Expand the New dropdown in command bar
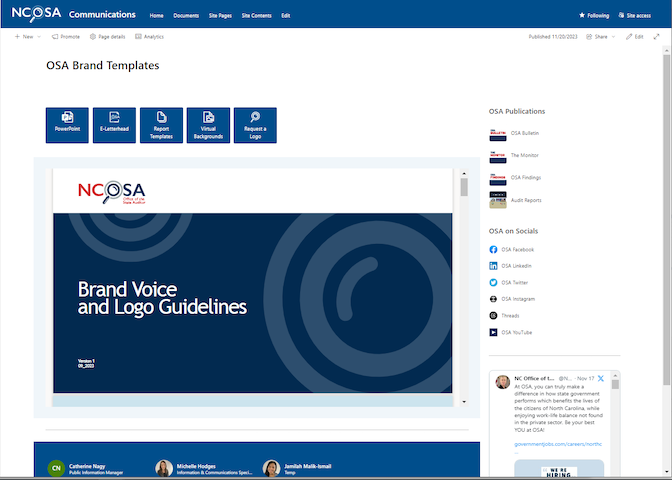The image size is (672, 480). coord(28,36)
